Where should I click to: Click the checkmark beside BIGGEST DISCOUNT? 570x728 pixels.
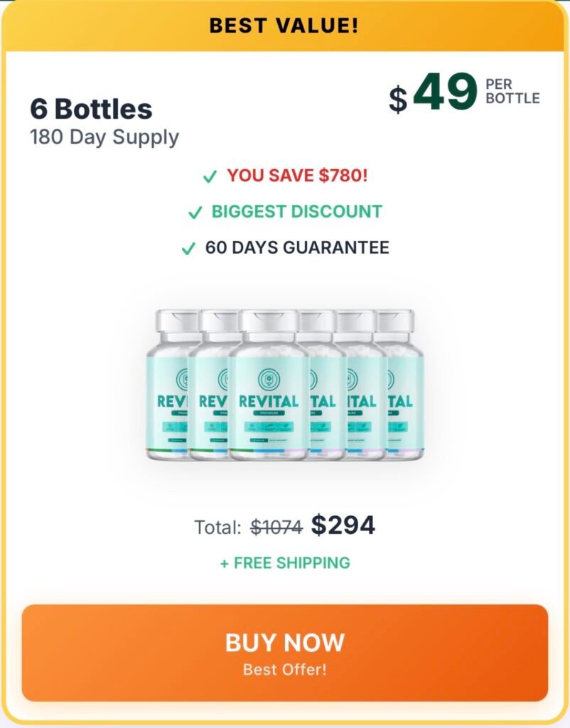tap(195, 213)
